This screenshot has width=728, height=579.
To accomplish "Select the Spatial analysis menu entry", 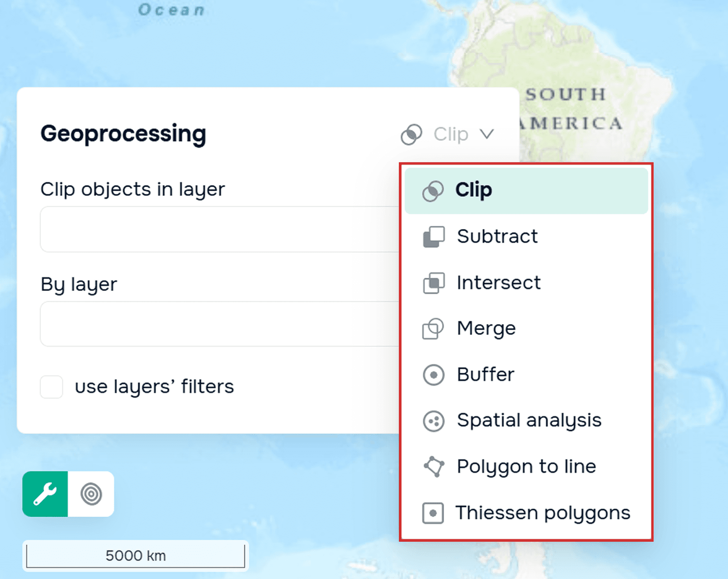I will pyautogui.click(x=526, y=421).
